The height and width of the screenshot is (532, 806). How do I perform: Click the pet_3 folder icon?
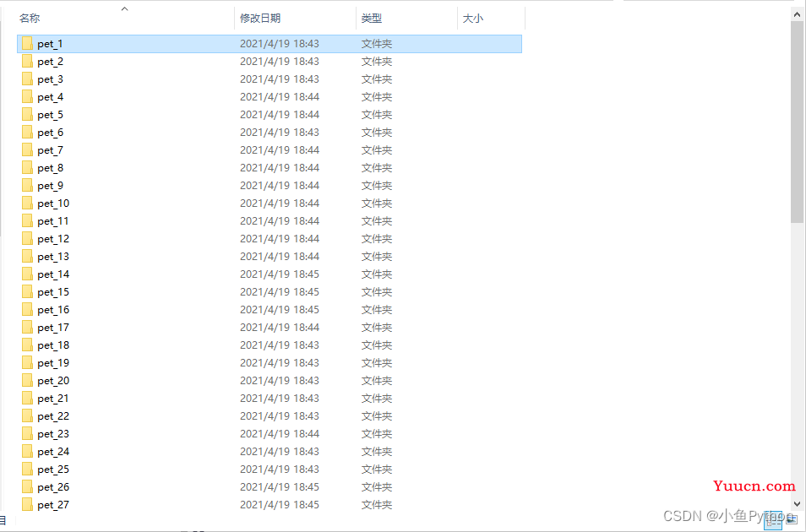(x=27, y=79)
